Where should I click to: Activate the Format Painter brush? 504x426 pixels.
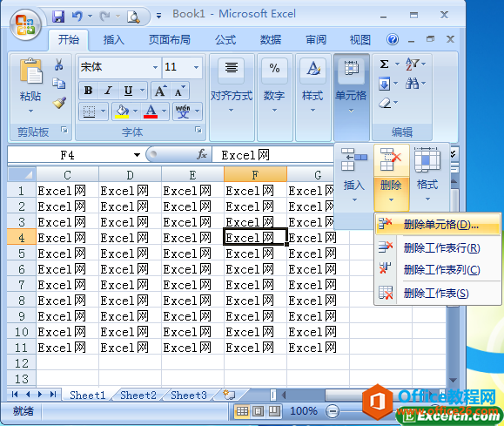tap(59, 103)
